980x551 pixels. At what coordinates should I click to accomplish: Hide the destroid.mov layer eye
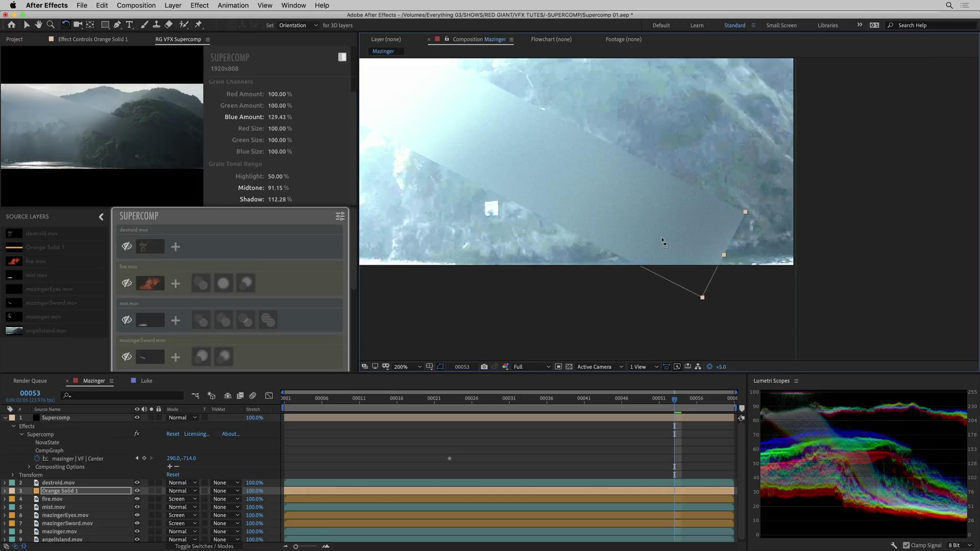tap(137, 483)
